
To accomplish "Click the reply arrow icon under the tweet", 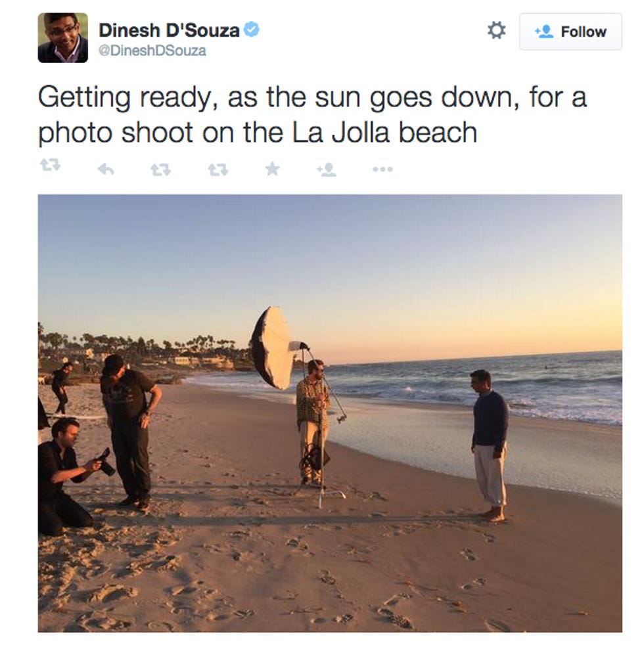I will coord(106,169).
